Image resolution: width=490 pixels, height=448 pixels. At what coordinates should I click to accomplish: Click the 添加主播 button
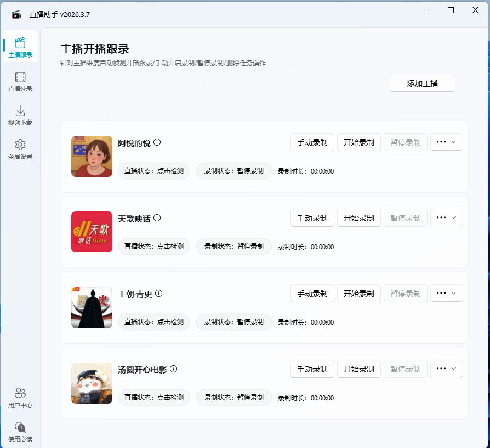pos(422,83)
